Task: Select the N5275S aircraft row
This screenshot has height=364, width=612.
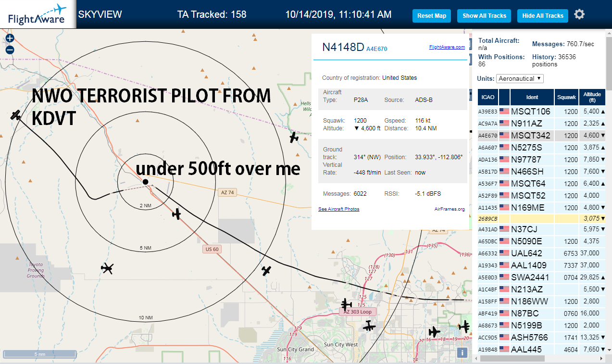Action: 541,148
